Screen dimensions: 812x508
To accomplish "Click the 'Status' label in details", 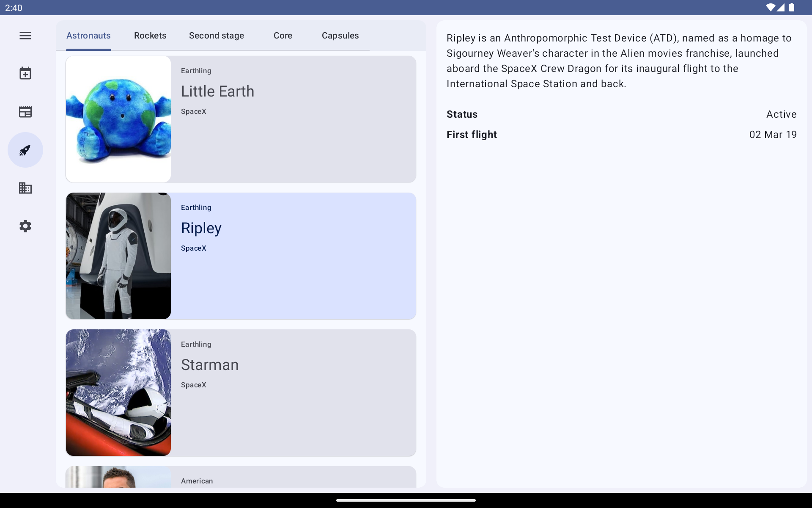I will [x=462, y=114].
